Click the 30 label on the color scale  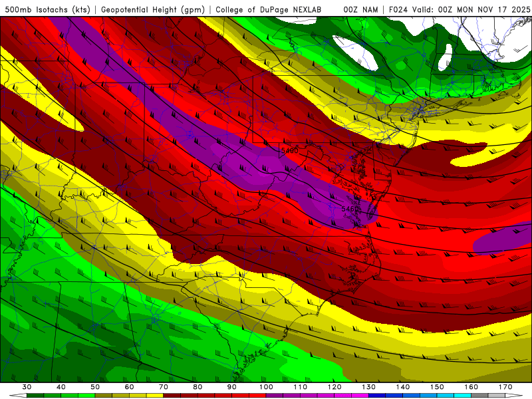click(27, 387)
